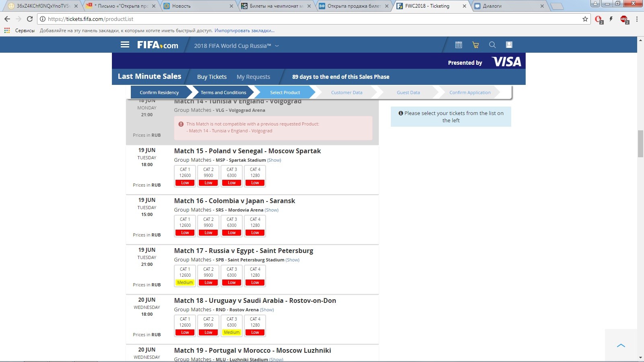Click the address bar URL field
644x362 pixels.
tap(314, 19)
